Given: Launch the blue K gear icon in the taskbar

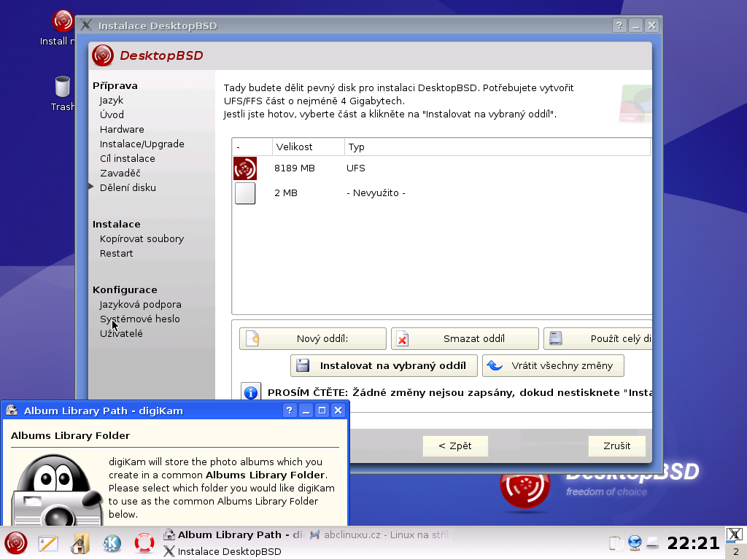Looking at the screenshot, I should (112, 543).
